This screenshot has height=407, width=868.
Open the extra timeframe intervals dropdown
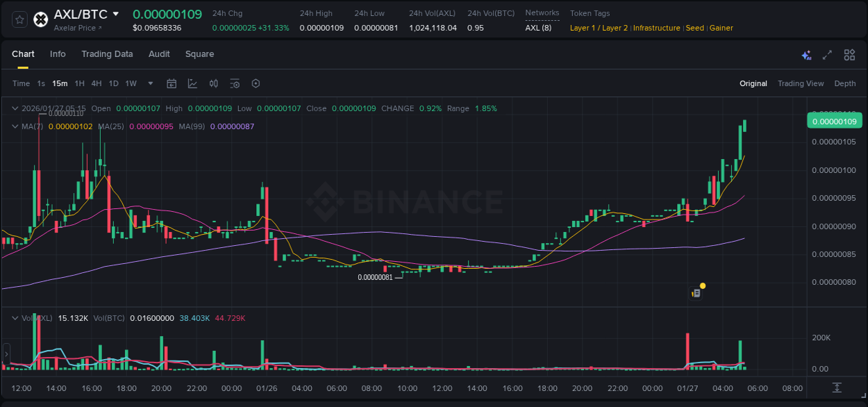150,83
